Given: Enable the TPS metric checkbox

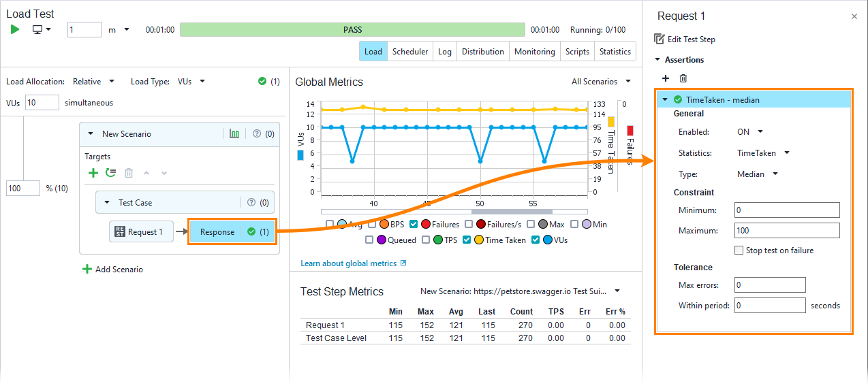Looking at the screenshot, I should [x=426, y=240].
